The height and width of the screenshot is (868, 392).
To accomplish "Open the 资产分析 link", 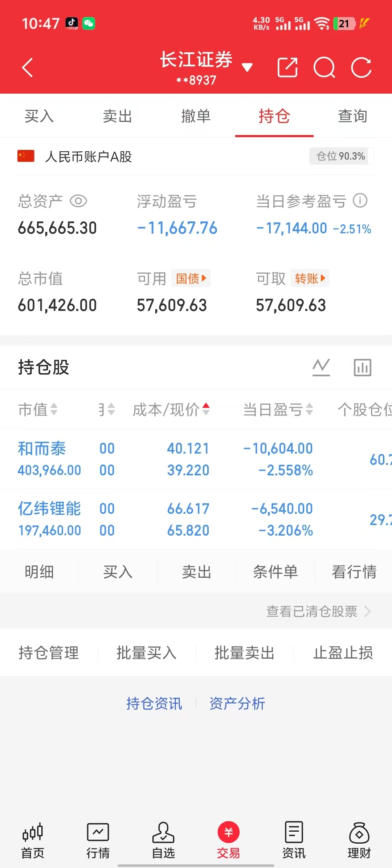I will pyautogui.click(x=237, y=704).
